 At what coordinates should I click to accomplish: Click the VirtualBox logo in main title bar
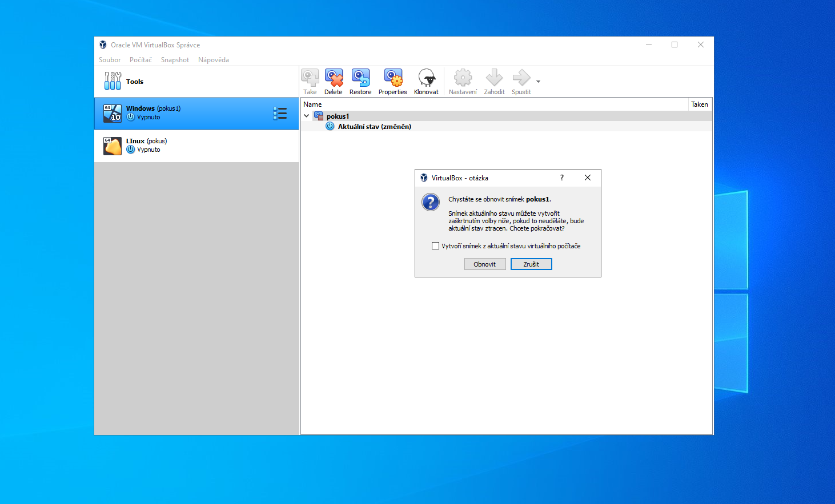tap(103, 45)
